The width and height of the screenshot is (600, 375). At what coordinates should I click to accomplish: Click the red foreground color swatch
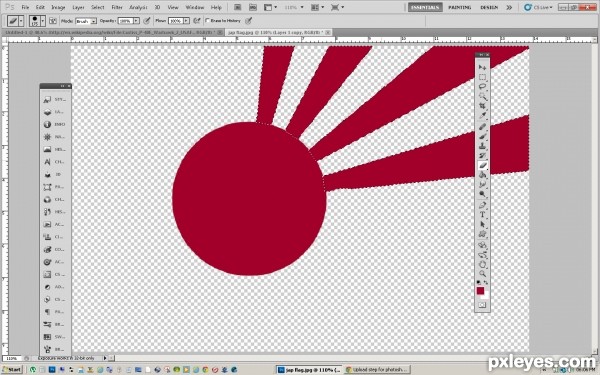point(480,291)
